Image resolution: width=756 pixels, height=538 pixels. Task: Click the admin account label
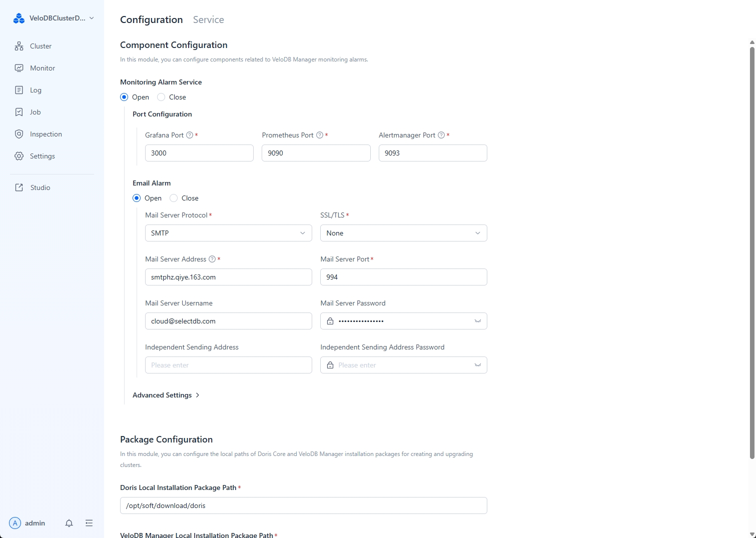(36, 523)
